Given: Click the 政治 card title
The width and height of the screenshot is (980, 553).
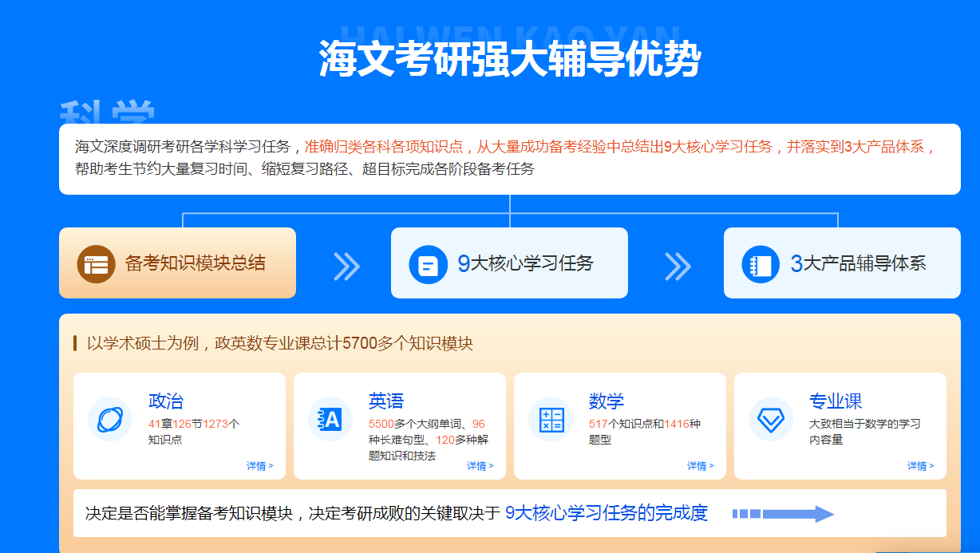Looking at the screenshot, I should click(x=166, y=401).
